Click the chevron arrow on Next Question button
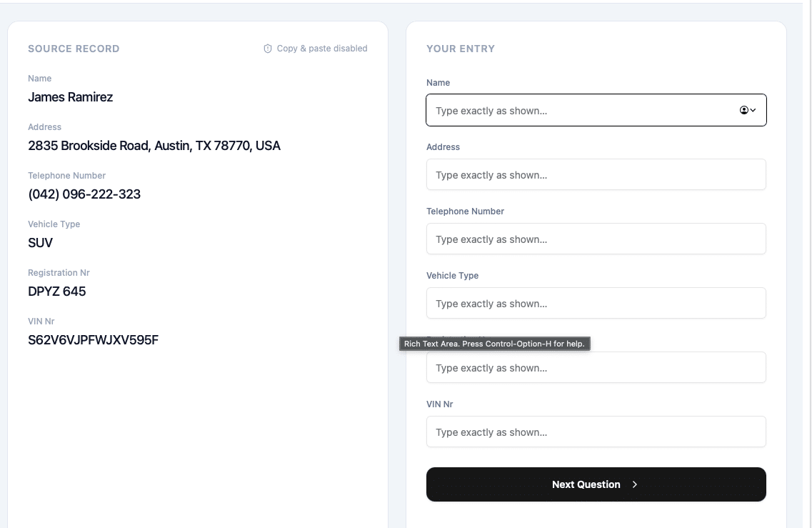The image size is (812, 528). (634, 484)
